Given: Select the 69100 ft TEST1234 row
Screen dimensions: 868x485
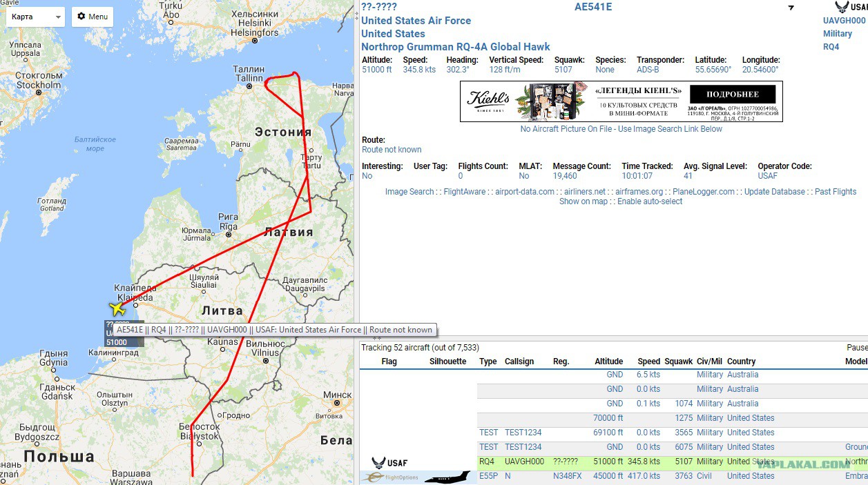Looking at the screenshot, I should [x=672, y=433].
